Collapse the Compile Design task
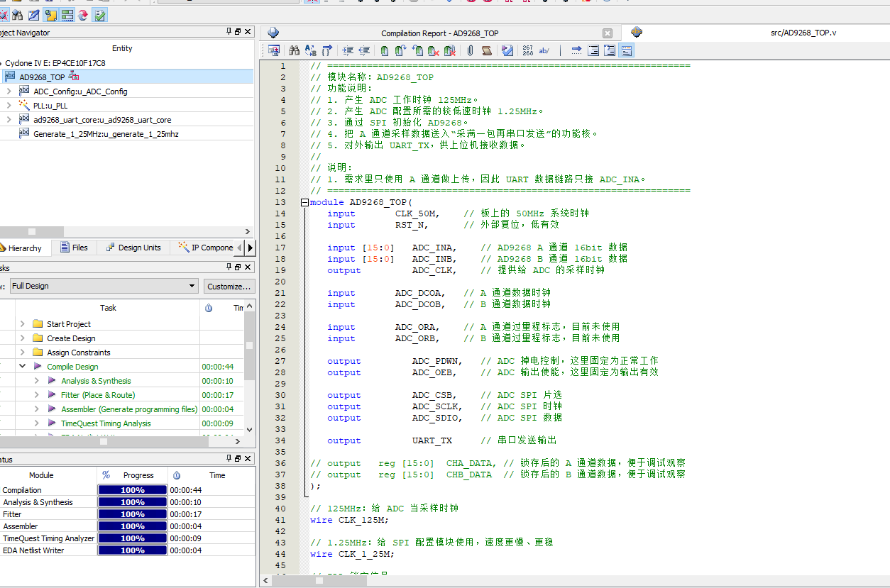The height and width of the screenshot is (588, 890). 22,367
